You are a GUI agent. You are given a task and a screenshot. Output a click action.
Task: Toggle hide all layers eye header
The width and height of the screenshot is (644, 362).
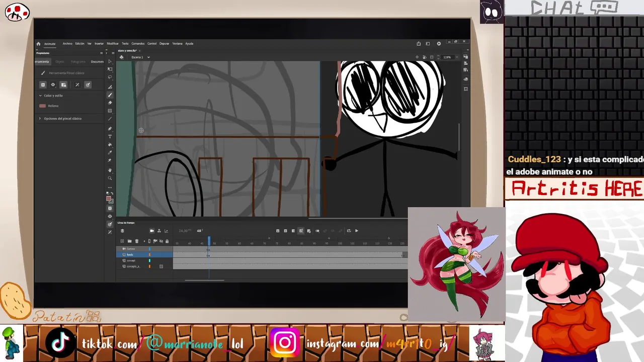[161, 241]
